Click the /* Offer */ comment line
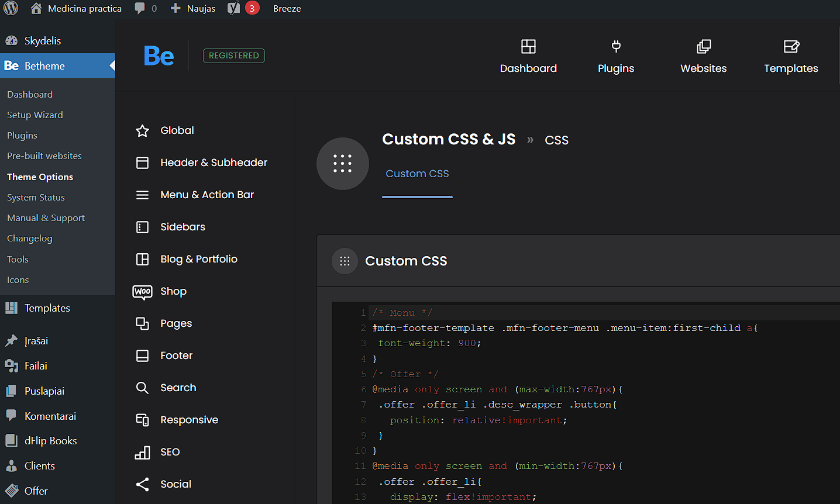The width and height of the screenshot is (840, 504). click(405, 374)
